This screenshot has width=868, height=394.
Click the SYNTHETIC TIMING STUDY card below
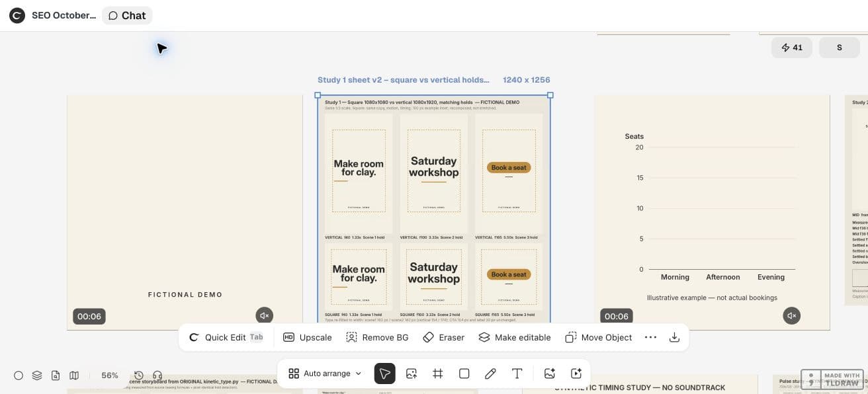tap(640, 385)
